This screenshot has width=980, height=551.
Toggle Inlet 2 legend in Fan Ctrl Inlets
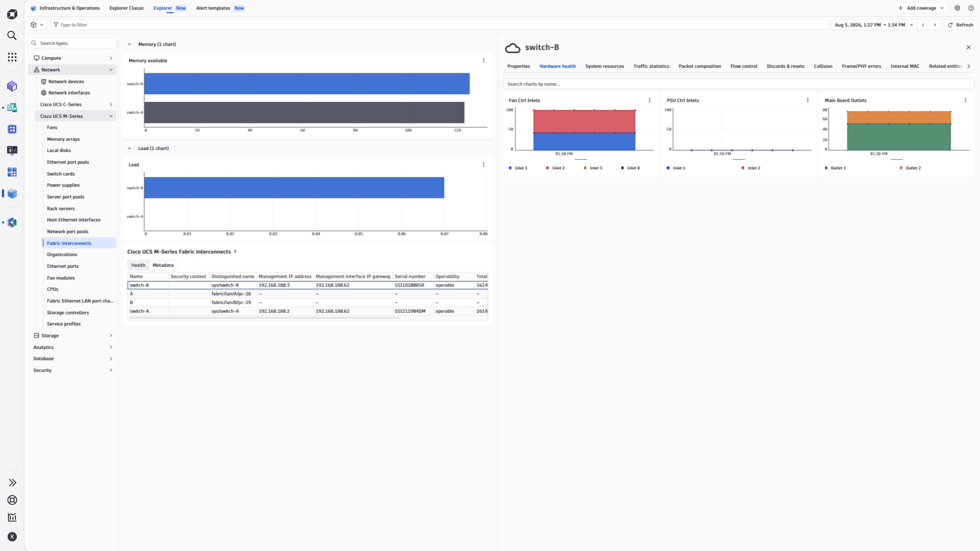(x=555, y=168)
